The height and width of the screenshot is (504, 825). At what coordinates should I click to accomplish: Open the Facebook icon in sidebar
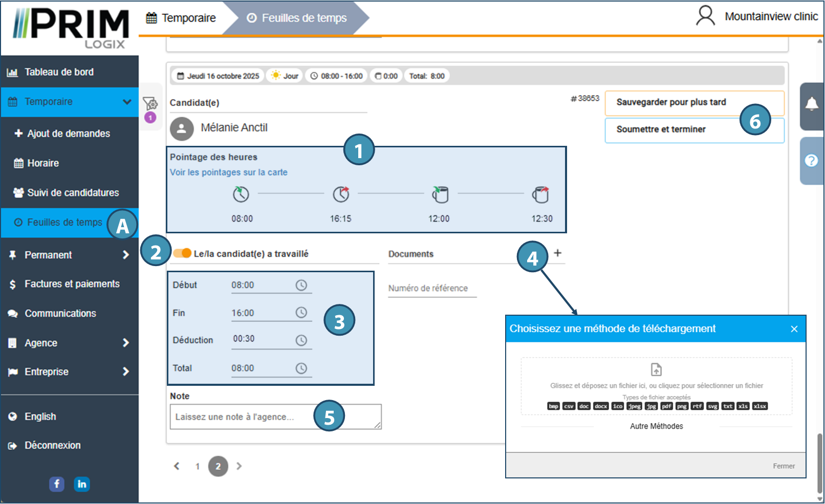(x=57, y=484)
